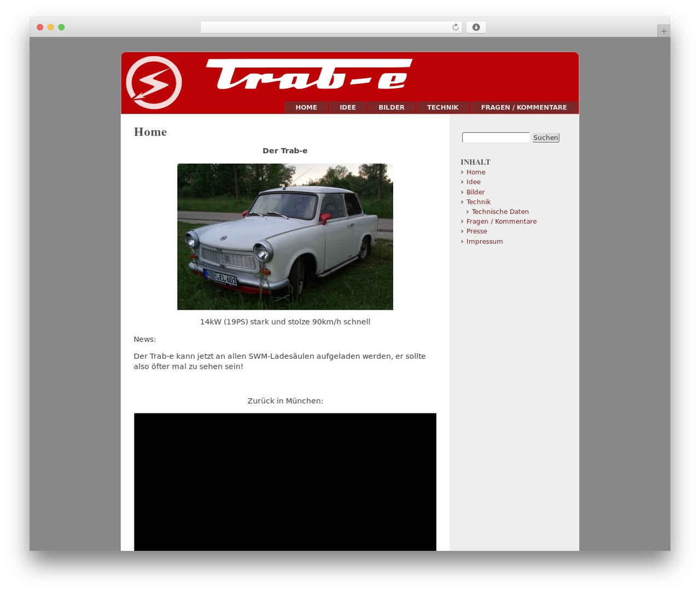The height and width of the screenshot is (593, 700).
Task: Click the 'Der Trab-e' bold title
Action: coord(285,151)
